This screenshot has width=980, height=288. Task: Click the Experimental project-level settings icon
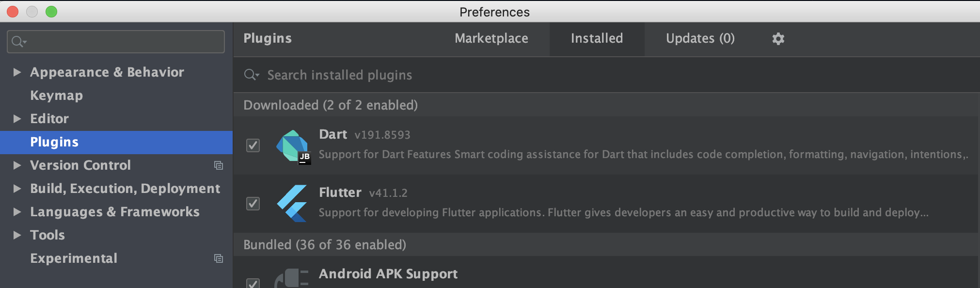coord(219,258)
